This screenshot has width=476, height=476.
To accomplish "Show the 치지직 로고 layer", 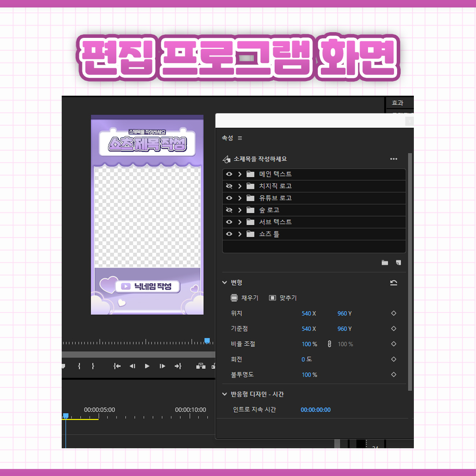I will tap(229, 186).
